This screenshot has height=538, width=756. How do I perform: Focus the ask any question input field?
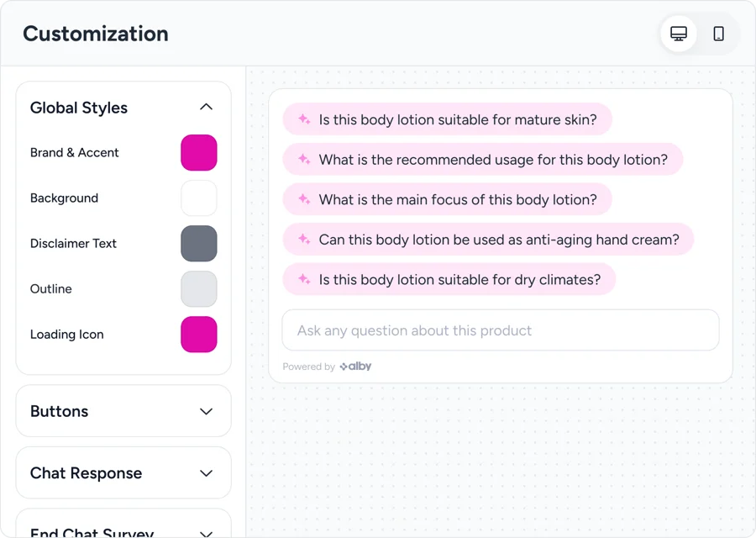(x=501, y=330)
